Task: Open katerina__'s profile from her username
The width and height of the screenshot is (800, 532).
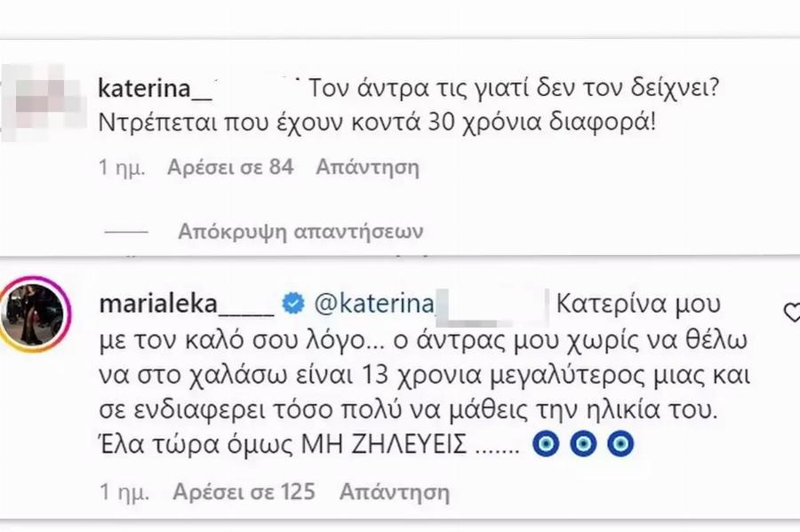Action: click(x=156, y=87)
